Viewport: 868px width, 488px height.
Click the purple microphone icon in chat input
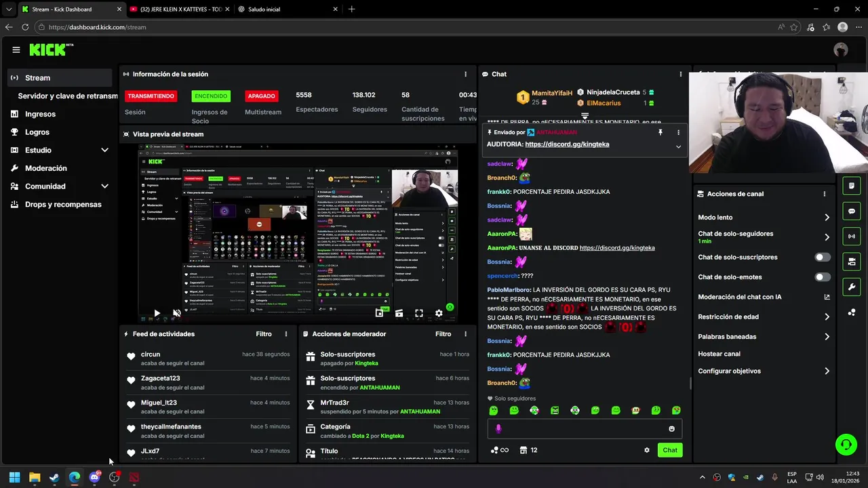tap(498, 428)
